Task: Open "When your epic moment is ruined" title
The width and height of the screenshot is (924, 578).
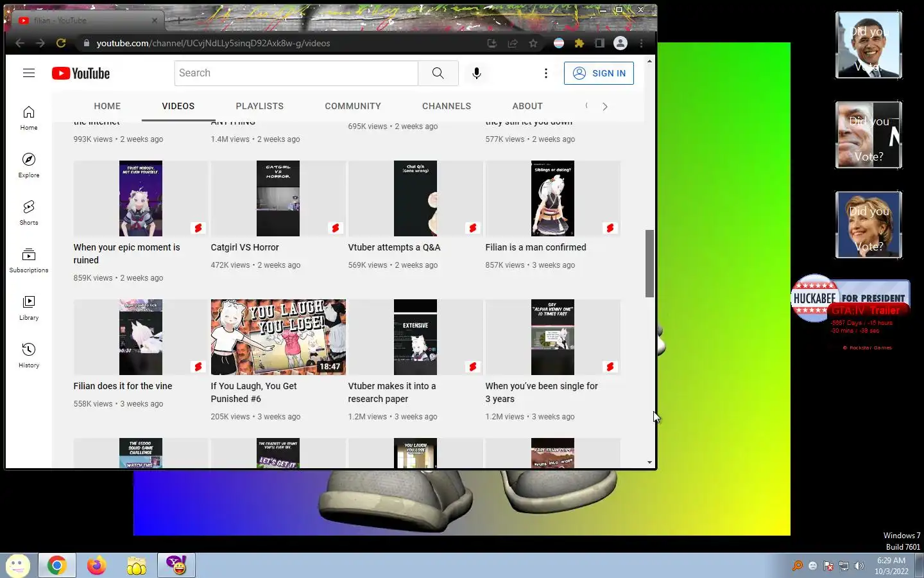Action: tap(126, 254)
